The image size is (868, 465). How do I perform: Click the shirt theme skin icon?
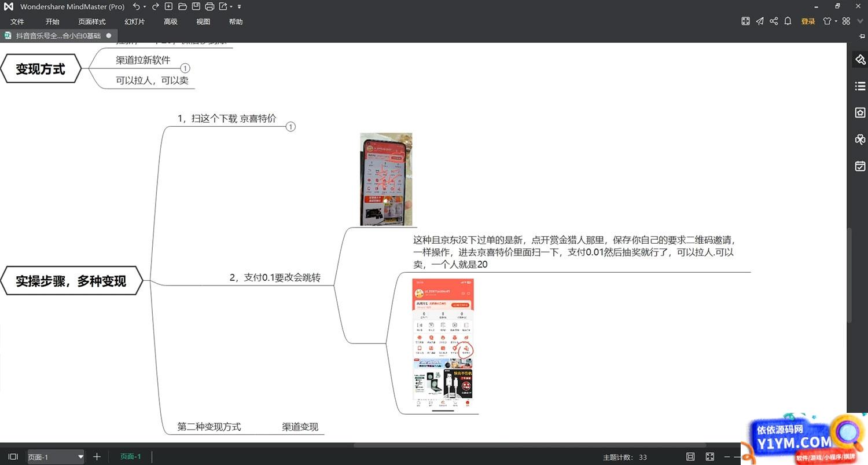827,21
